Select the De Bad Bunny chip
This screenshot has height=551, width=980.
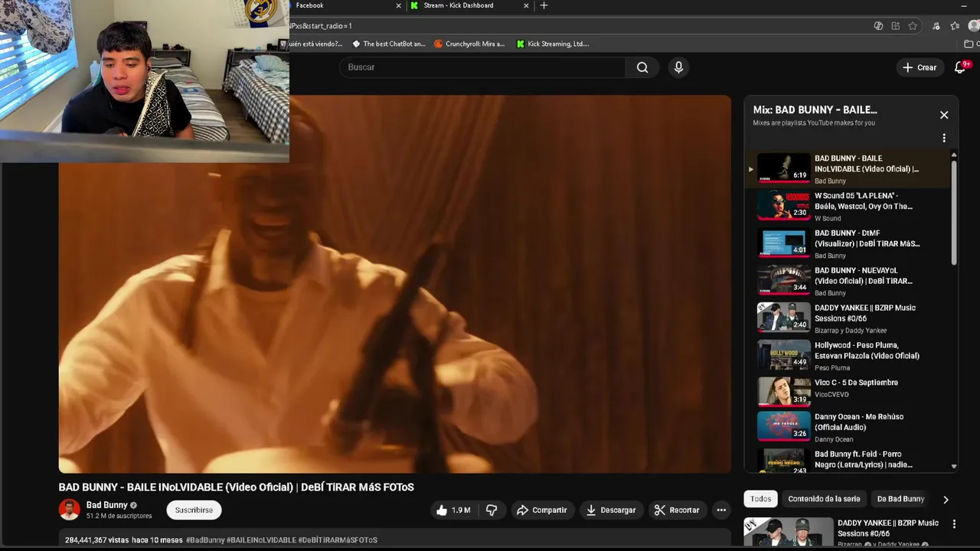click(x=900, y=499)
